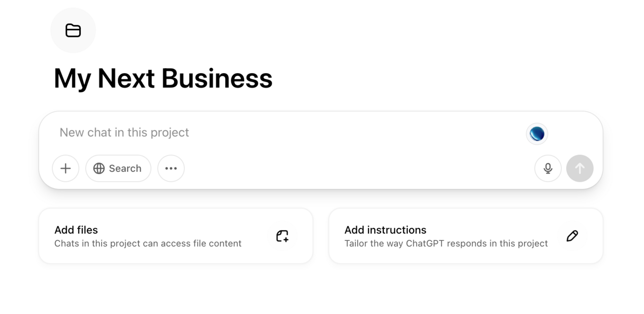Click the Add instructions heading
The width and height of the screenshot is (644, 314).
click(385, 230)
